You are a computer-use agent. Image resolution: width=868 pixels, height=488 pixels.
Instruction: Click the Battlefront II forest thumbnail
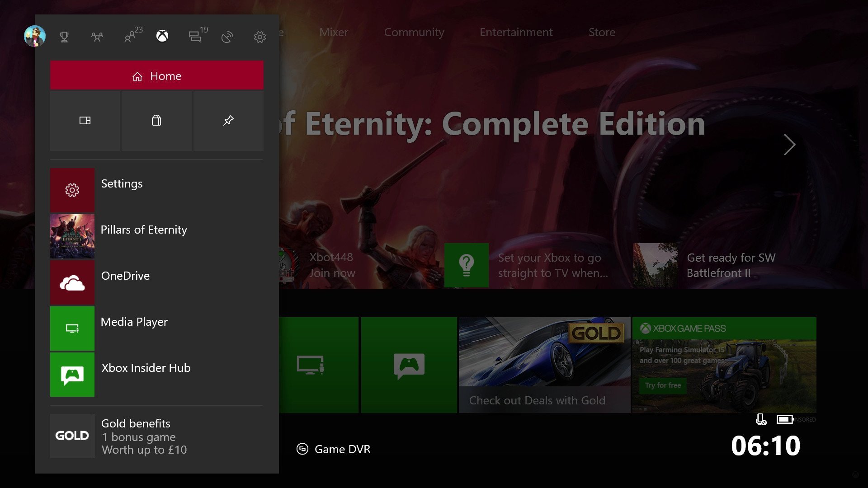(656, 265)
